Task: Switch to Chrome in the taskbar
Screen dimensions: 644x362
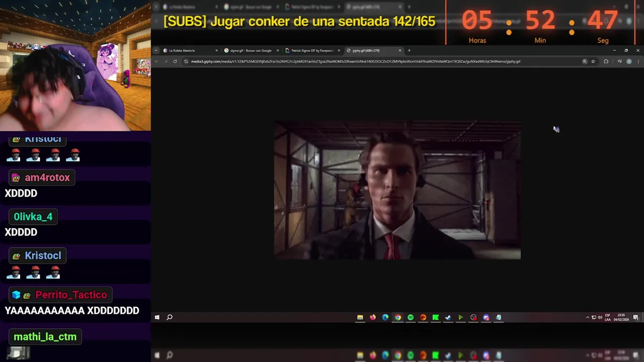Action: tap(398, 317)
